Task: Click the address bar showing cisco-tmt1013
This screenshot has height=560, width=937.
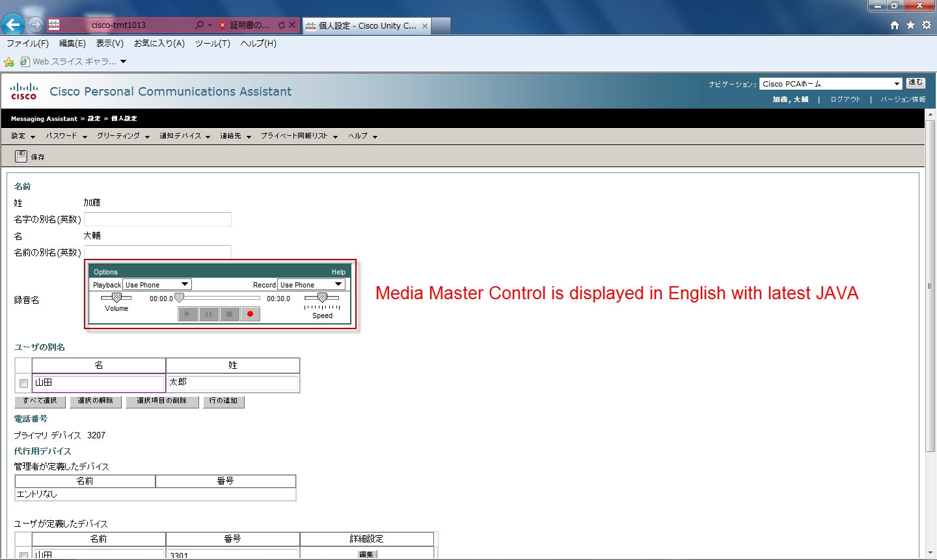Action: (x=120, y=25)
